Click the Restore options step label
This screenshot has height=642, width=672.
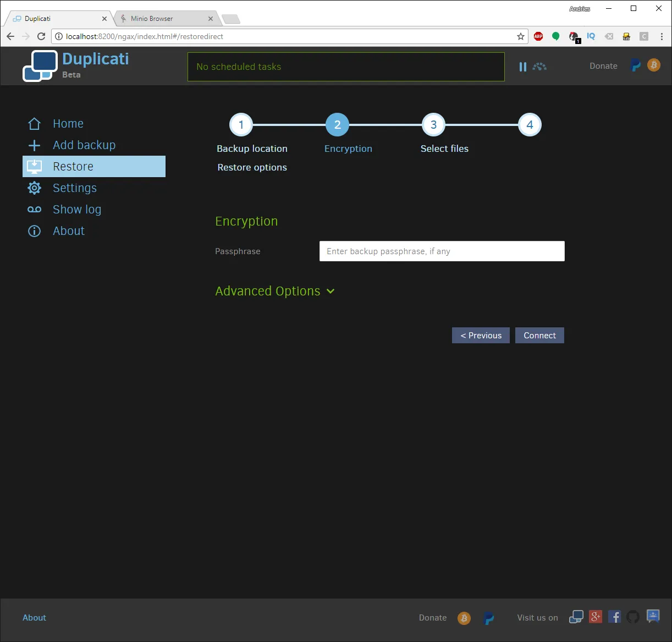252,167
